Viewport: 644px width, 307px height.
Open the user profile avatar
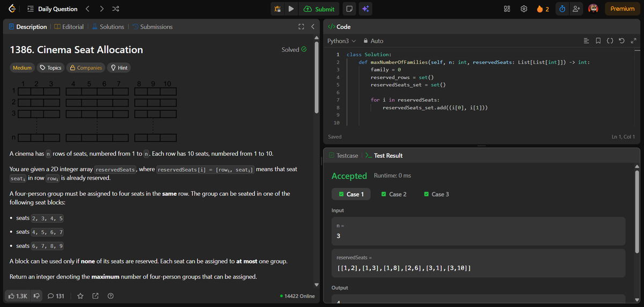[593, 9]
